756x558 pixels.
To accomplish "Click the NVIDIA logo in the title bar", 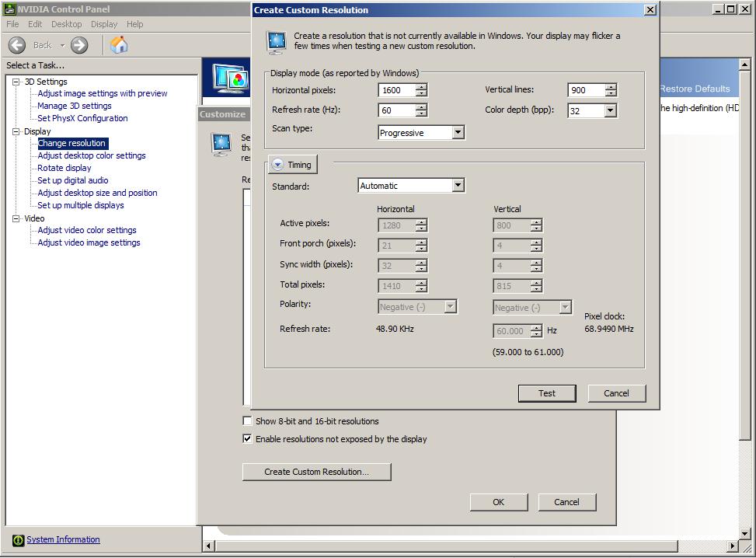I will (9, 9).
